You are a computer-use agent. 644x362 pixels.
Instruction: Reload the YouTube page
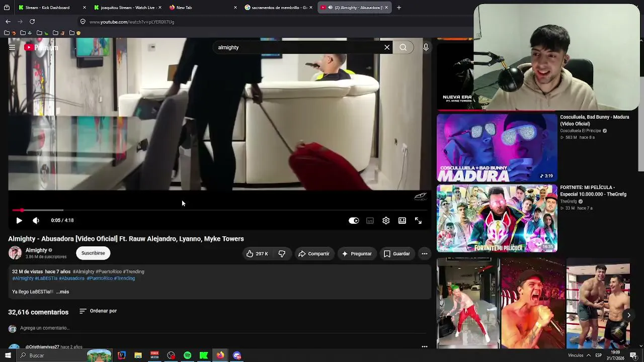coord(32,22)
